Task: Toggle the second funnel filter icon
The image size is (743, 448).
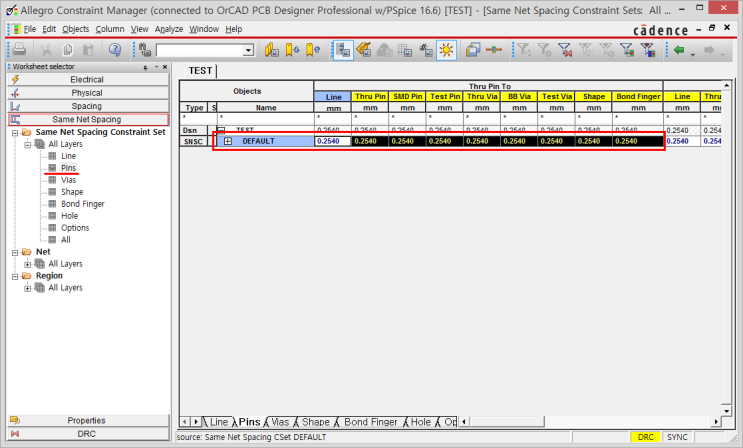Action: [x=544, y=49]
